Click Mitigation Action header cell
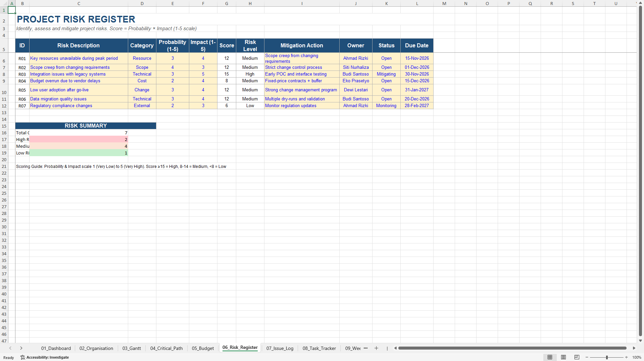This screenshot has width=644, height=361. point(302,46)
